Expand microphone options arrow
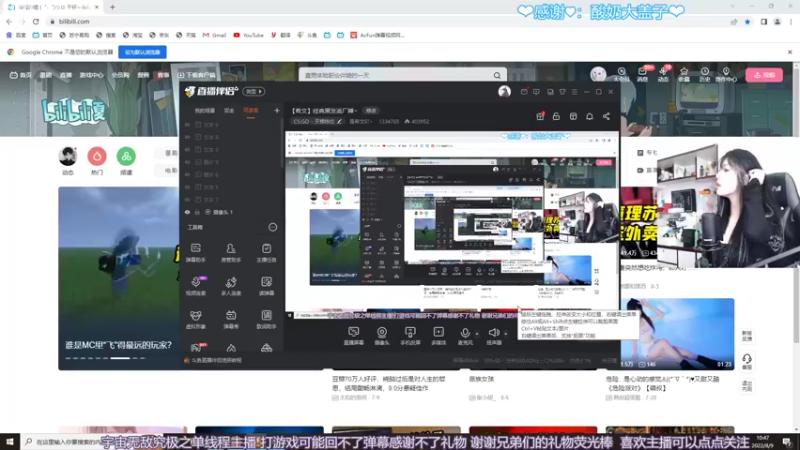This screenshot has width=800, height=450. click(x=477, y=334)
